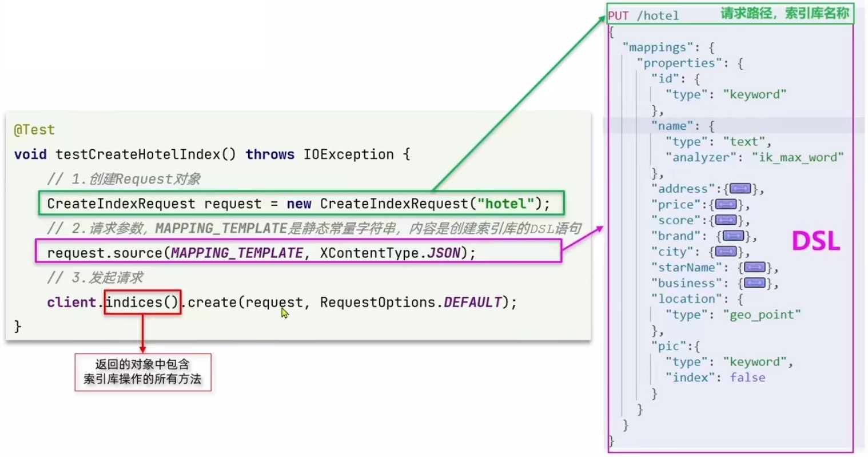
Task: Expand the collapsed "business" field block
Action: click(x=754, y=283)
